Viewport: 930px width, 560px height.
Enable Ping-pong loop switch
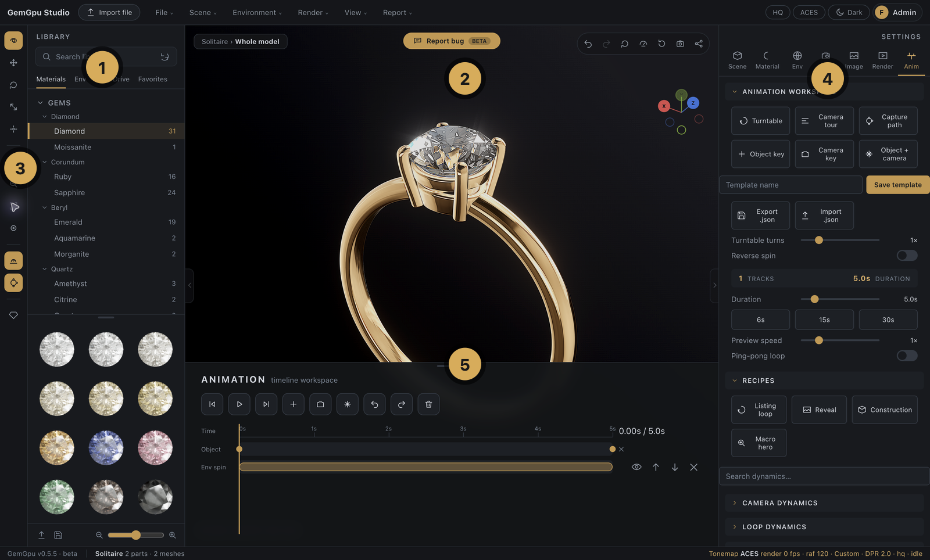click(x=907, y=356)
